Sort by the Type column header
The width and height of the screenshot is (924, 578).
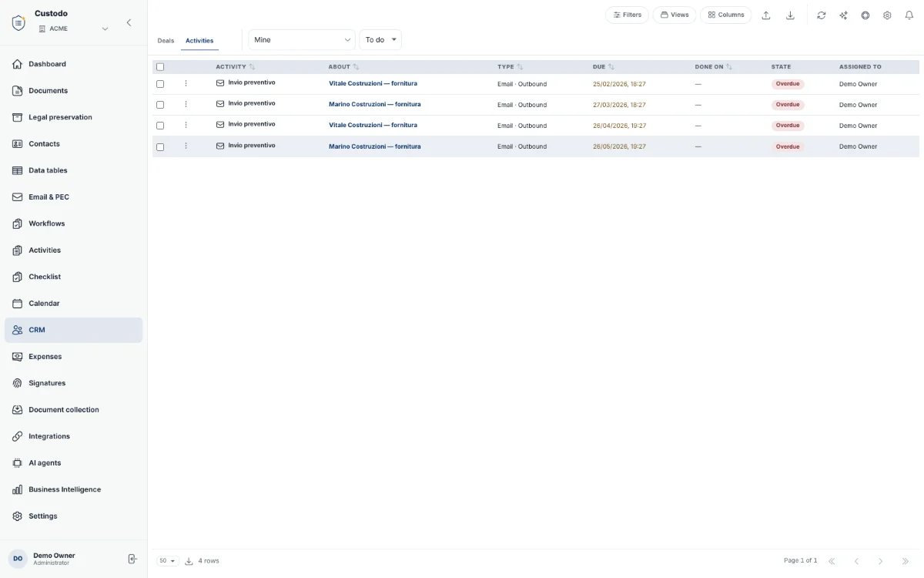coord(510,67)
